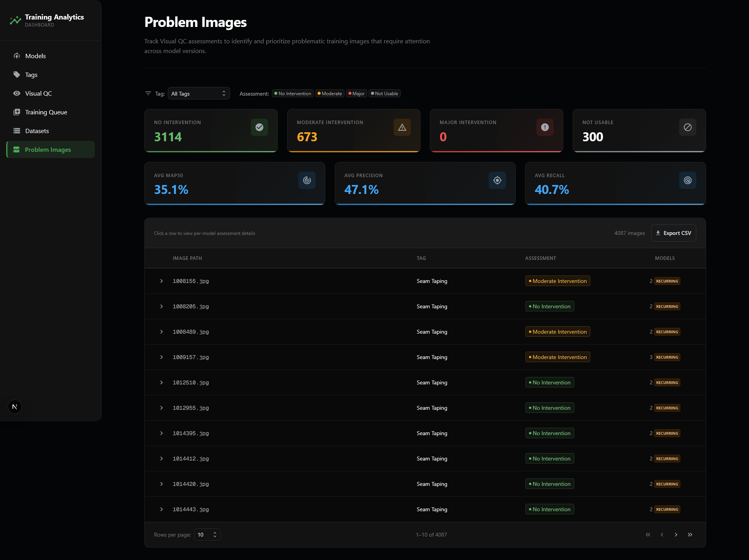
Task: Click the checkmark icon on No Intervention card
Action: 259,127
